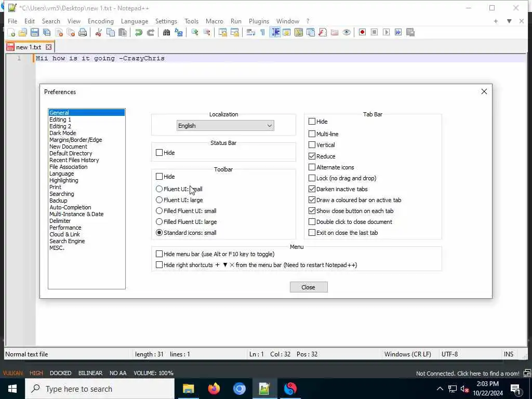This screenshot has height=399, width=532.
Task: Open Find with the binoculars icon
Action: tap(166, 32)
